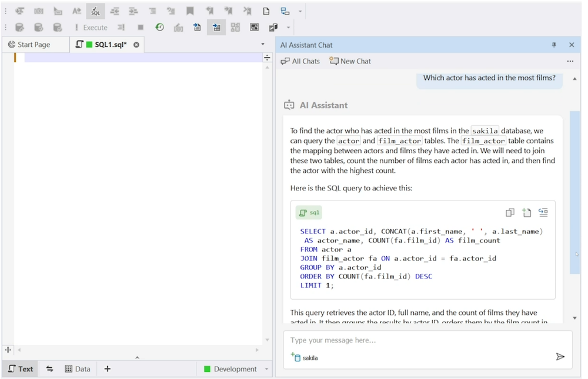Click the bookmark icon in the toolbar
Viewport: 588px width, 379px height.
(189, 11)
